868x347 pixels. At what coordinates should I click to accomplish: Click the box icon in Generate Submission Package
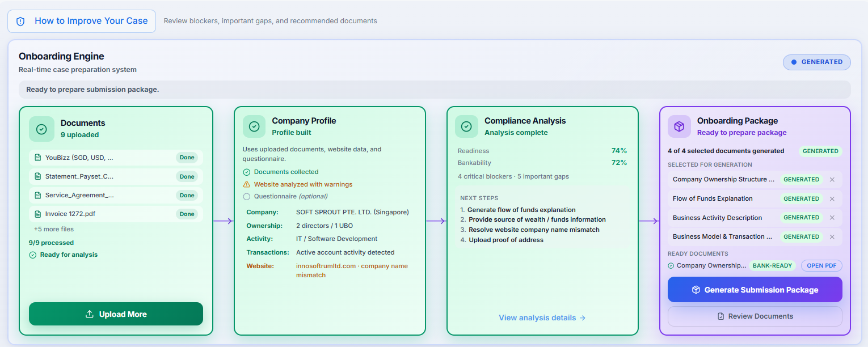coord(696,290)
